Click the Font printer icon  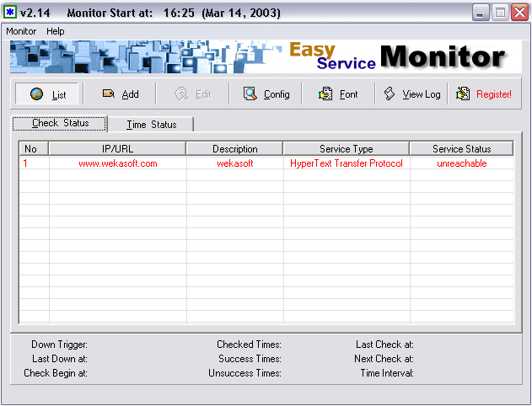325,93
